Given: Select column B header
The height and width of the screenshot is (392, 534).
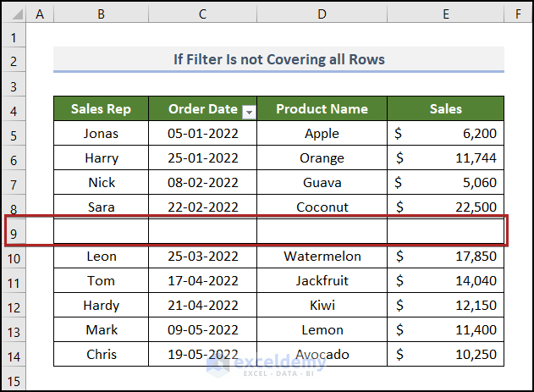Looking at the screenshot, I should (x=101, y=14).
